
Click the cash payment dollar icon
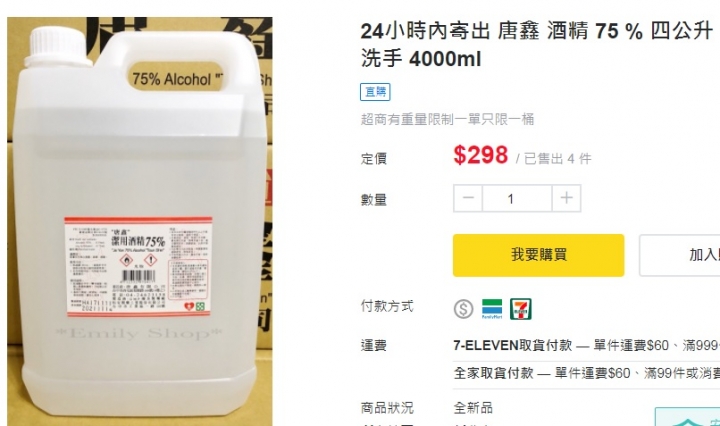[463, 309]
